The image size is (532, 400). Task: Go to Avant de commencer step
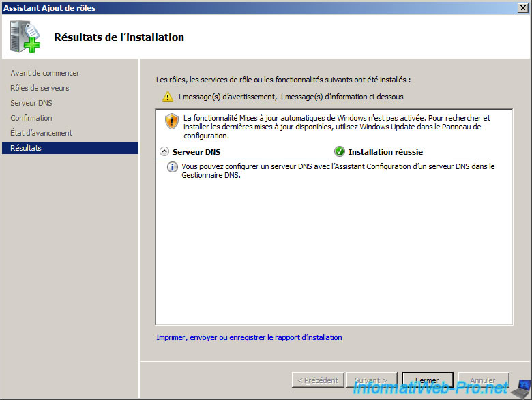pyautogui.click(x=44, y=73)
